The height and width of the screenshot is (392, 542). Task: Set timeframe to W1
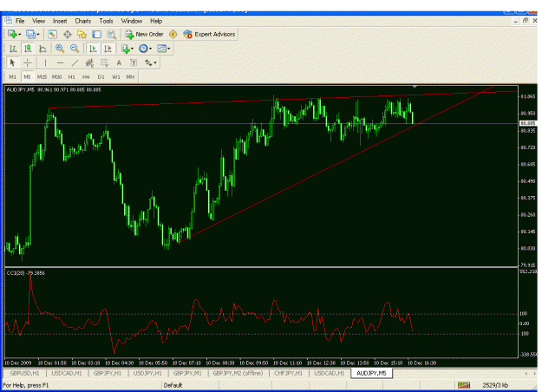[x=116, y=76]
